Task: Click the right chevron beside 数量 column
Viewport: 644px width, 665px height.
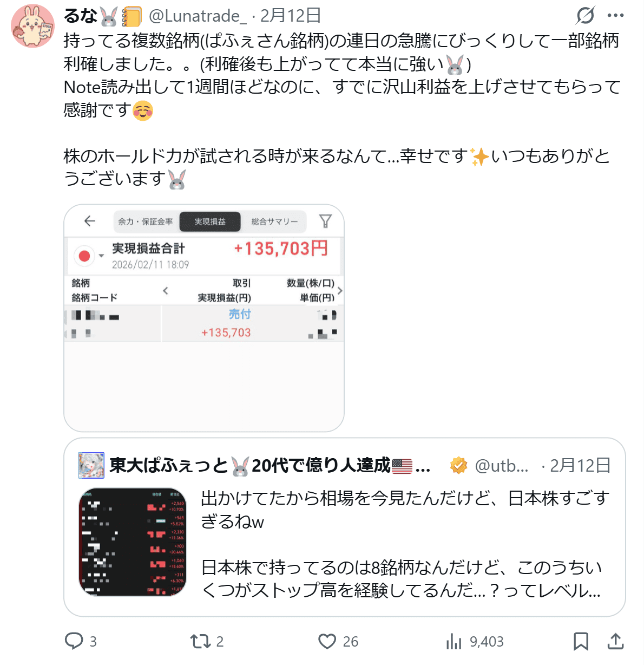Action: pos(339,291)
